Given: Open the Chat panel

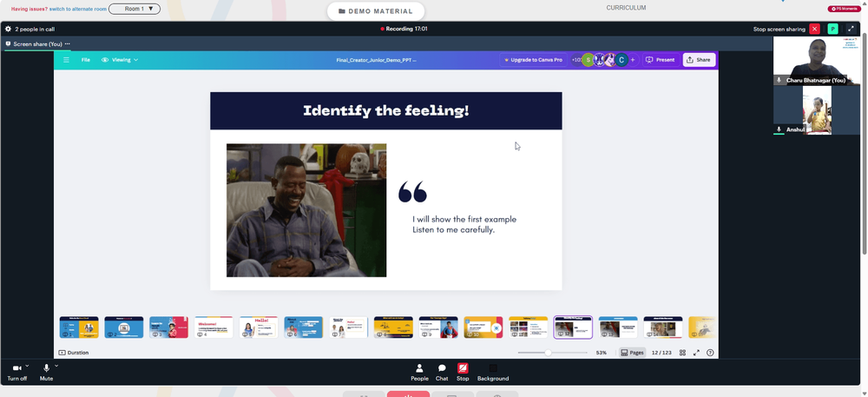Looking at the screenshot, I should click(x=442, y=372).
